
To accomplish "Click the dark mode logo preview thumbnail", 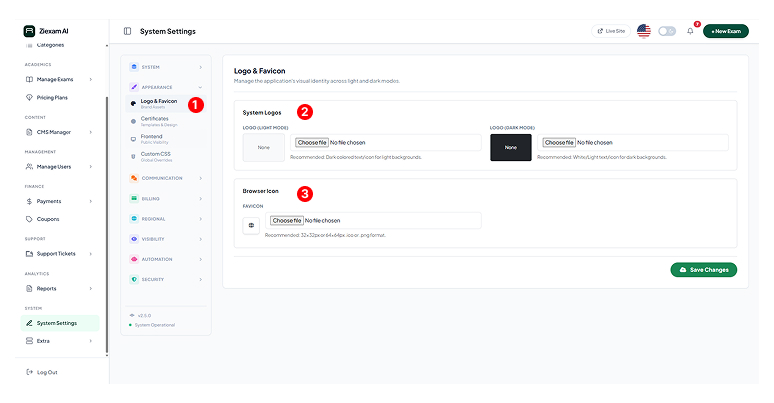I will pyautogui.click(x=510, y=147).
